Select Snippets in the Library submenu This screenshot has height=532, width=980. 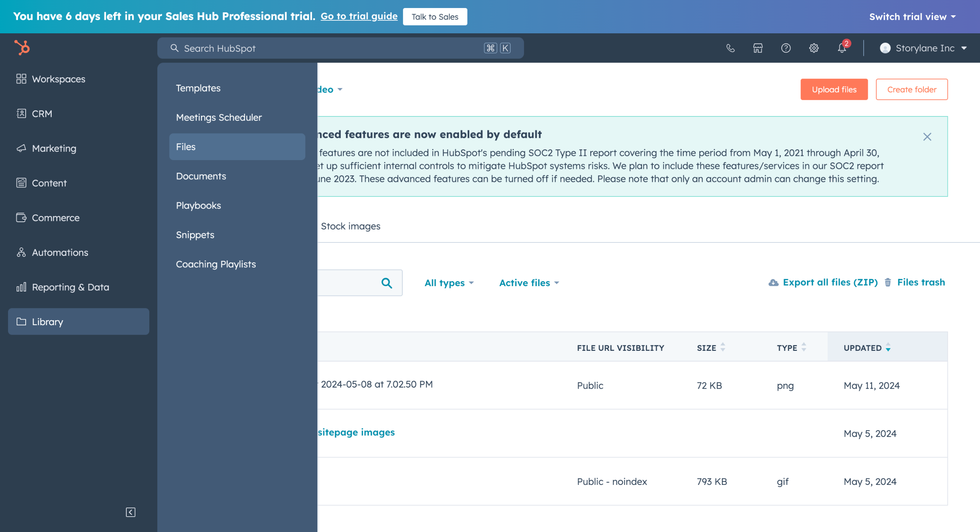tap(237, 235)
